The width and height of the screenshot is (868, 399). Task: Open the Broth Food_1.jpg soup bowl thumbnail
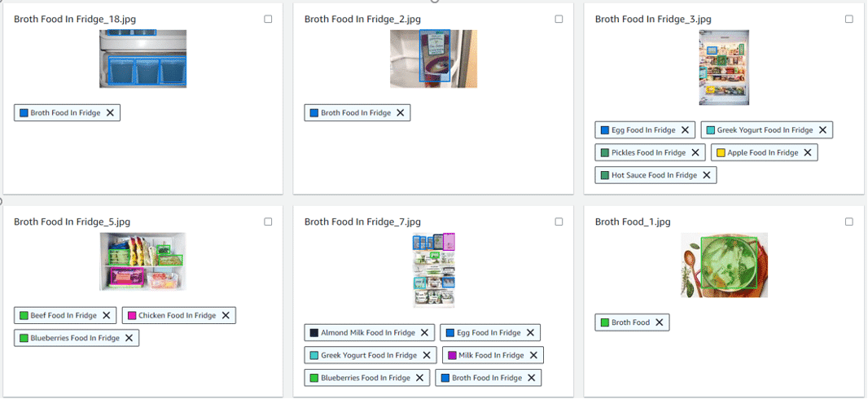click(x=724, y=265)
